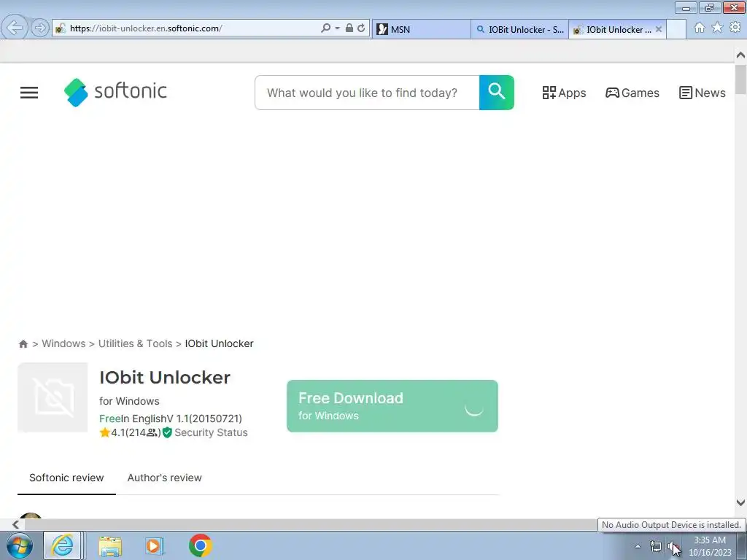Click the home breadcrumb icon
Viewport: 747px width, 560px height.
coord(23,344)
